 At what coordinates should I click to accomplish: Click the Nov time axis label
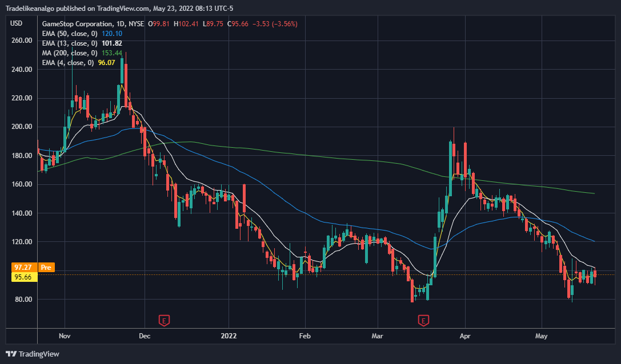point(65,336)
